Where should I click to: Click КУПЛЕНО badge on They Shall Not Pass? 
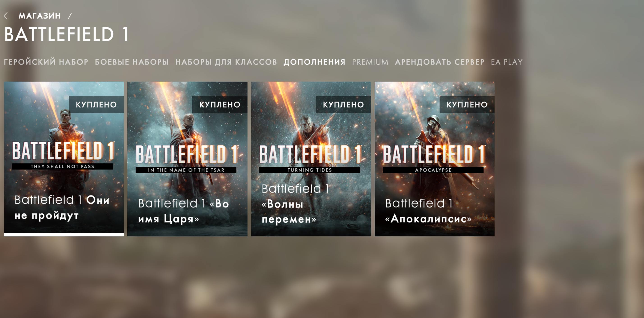pyautogui.click(x=96, y=105)
